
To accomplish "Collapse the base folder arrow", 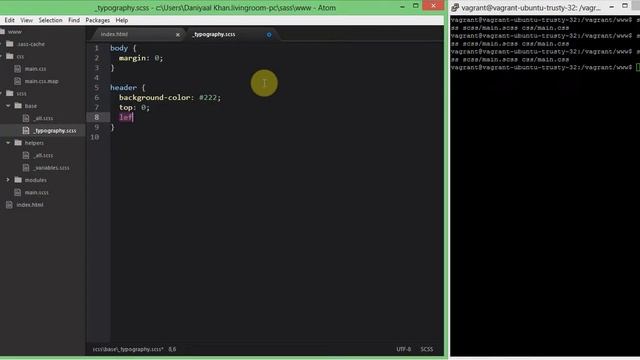I will click(8, 106).
